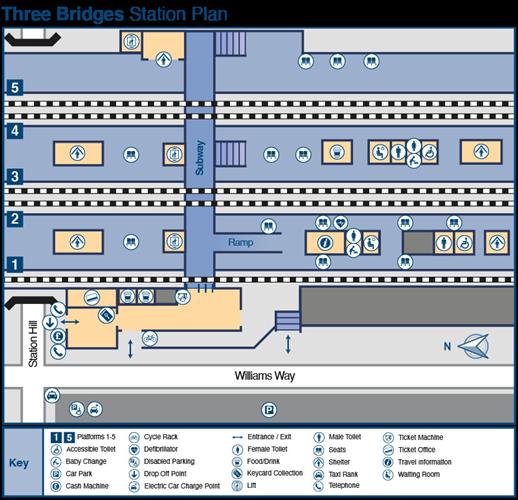Click the Williams Way road label
518x500 pixels.
[265, 376]
